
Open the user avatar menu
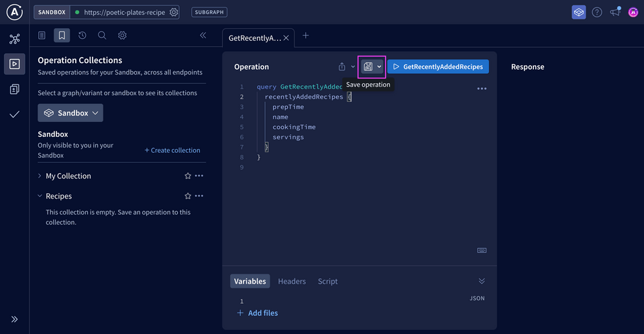[x=633, y=12]
